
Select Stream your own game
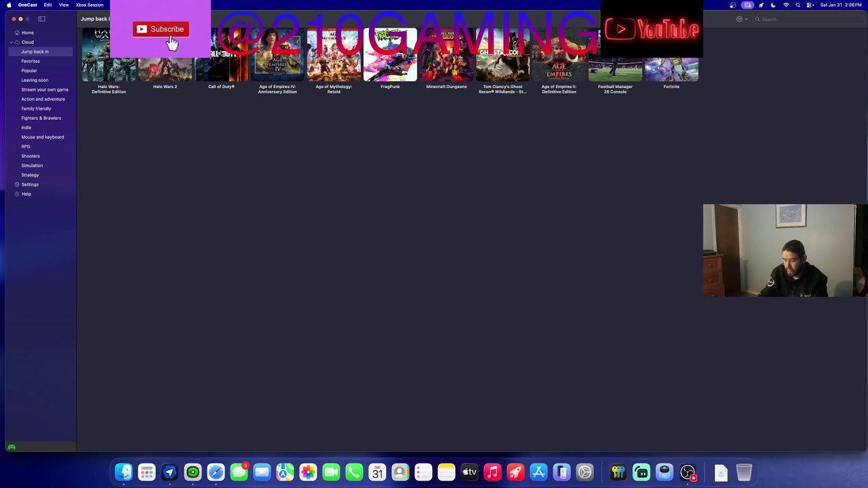pos(45,89)
